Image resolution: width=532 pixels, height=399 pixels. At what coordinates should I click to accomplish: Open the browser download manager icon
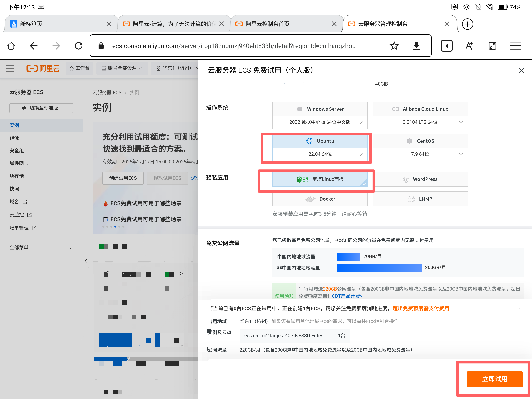(417, 46)
